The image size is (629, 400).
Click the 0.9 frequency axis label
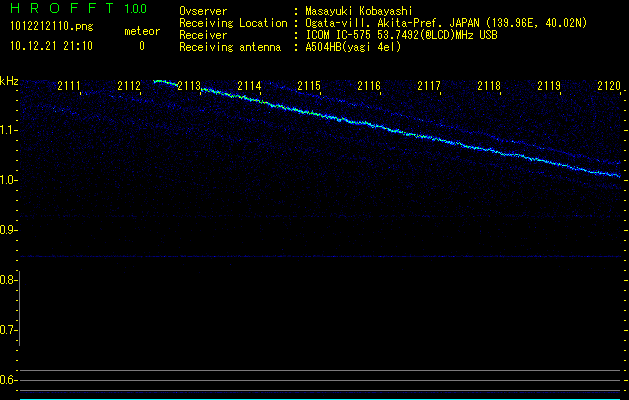[x=8, y=230]
